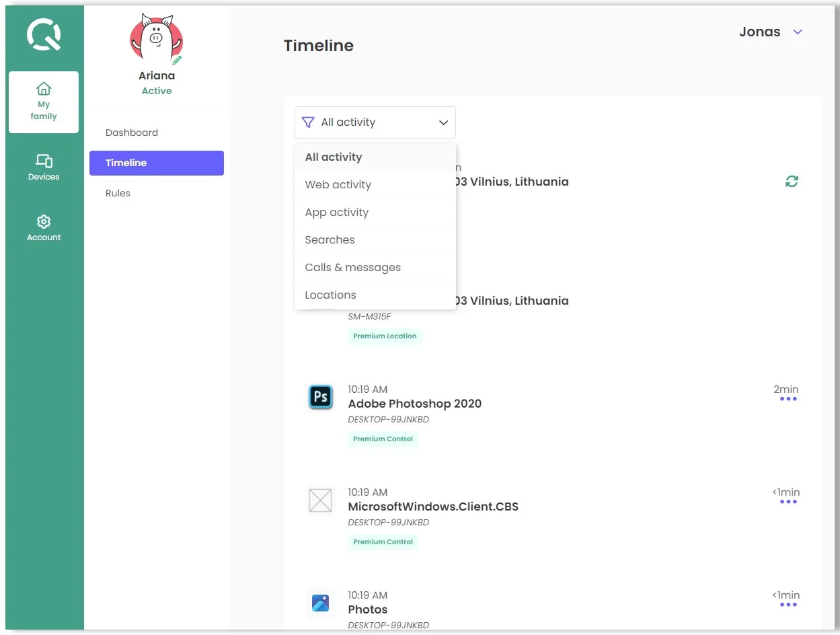Open options for Adobe Photoshop 2020 entry
Viewport: 840px width, 635px height.
pyautogui.click(x=788, y=399)
